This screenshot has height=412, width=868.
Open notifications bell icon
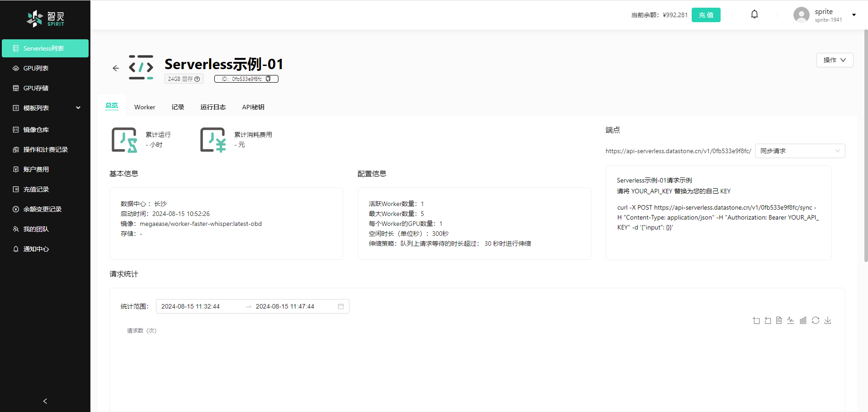[x=755, y=14]
